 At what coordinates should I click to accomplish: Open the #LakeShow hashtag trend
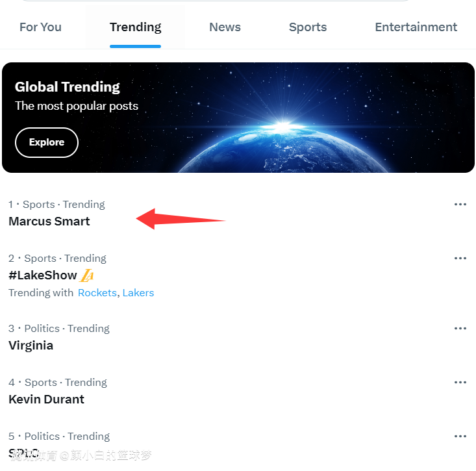43,275
